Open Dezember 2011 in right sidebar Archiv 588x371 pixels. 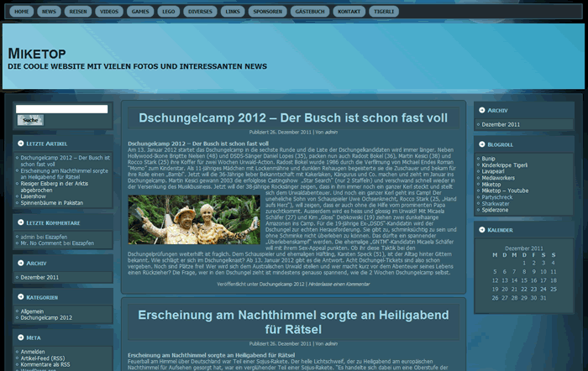tap(501, 124)
